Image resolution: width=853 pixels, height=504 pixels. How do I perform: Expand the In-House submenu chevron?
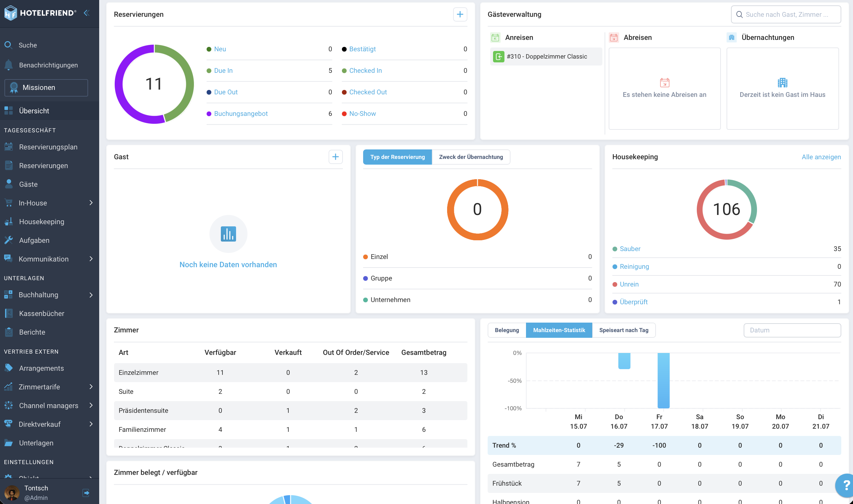pos(91,203)
